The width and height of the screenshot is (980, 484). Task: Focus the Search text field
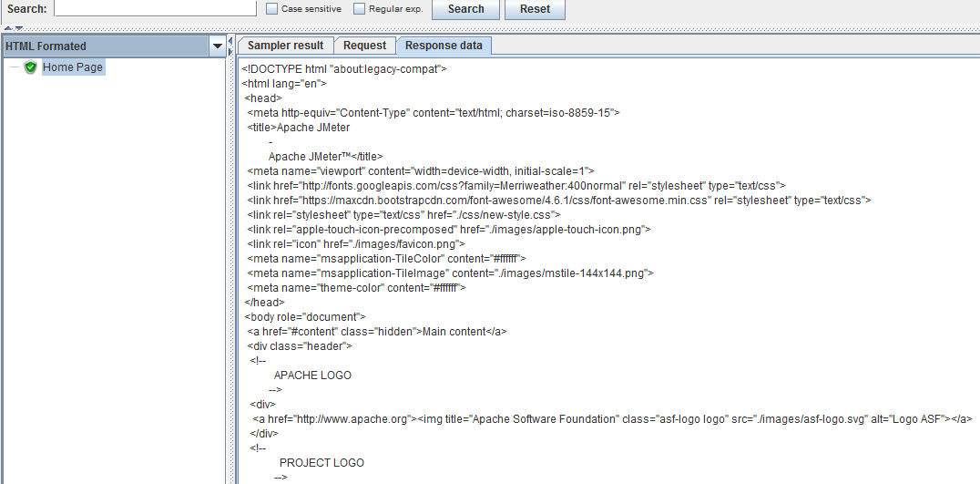click(155, 9)
